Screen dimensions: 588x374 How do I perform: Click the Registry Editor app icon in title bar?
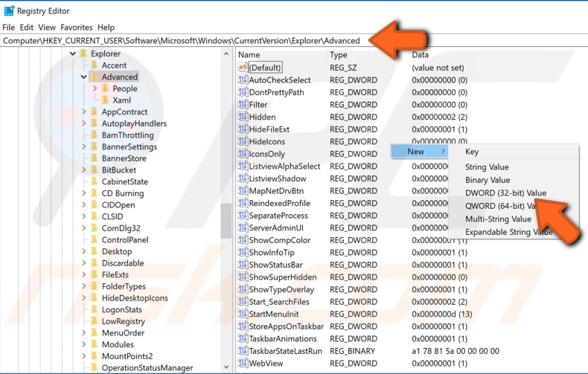(x=9, y=11)
